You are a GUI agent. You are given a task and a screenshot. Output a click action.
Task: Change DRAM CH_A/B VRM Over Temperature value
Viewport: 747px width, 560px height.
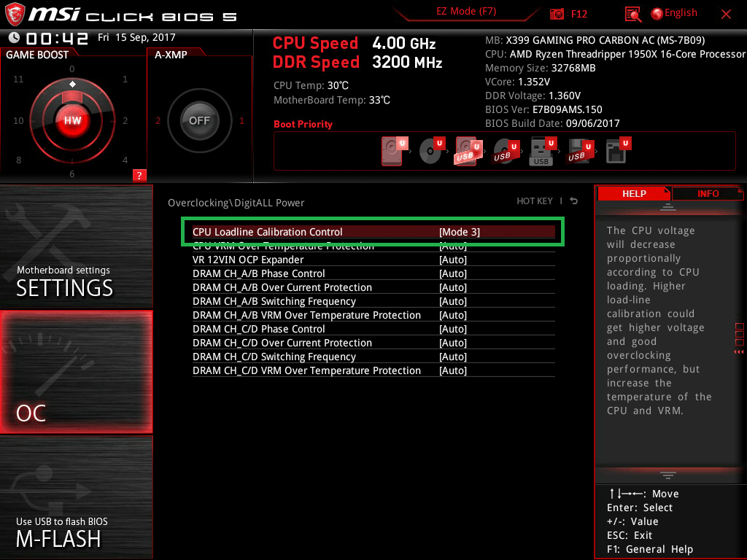(452, 315)
